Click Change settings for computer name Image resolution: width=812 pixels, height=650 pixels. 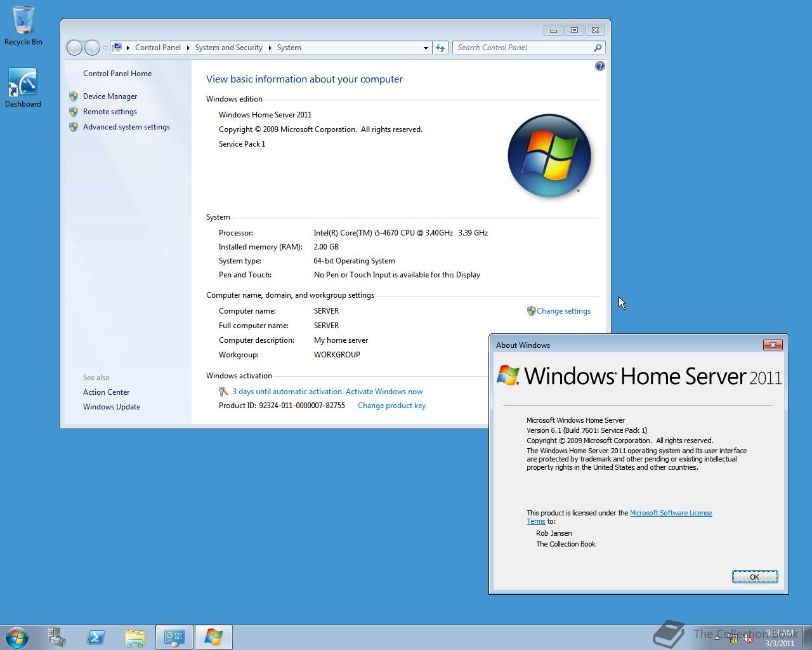click(x=563, y=311)
